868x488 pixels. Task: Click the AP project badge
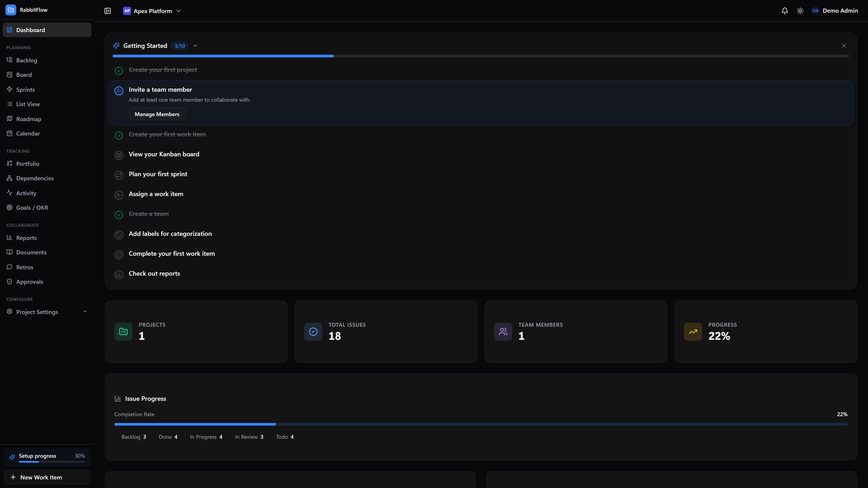(127, 11)
